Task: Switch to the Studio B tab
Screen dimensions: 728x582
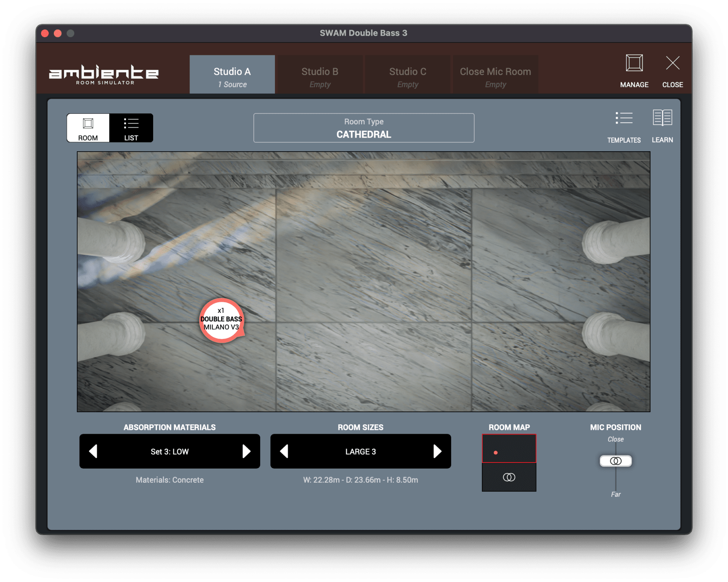Action: coord(320,74)
